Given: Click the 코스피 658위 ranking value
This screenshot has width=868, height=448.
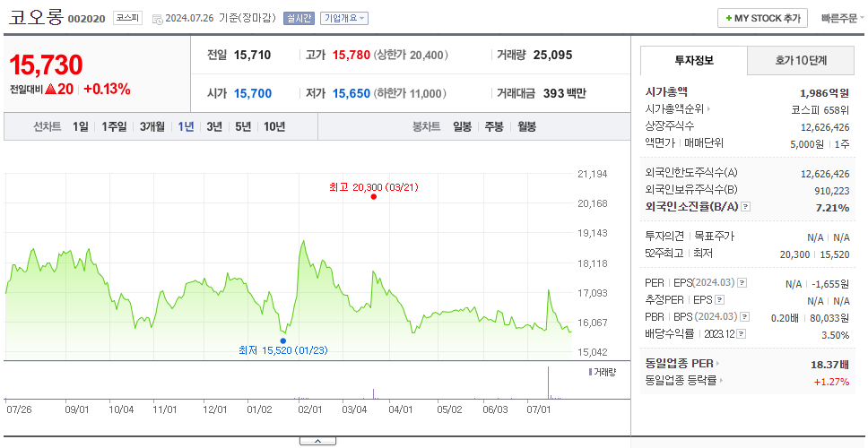Looking at the screenshot, I should 820,110.
